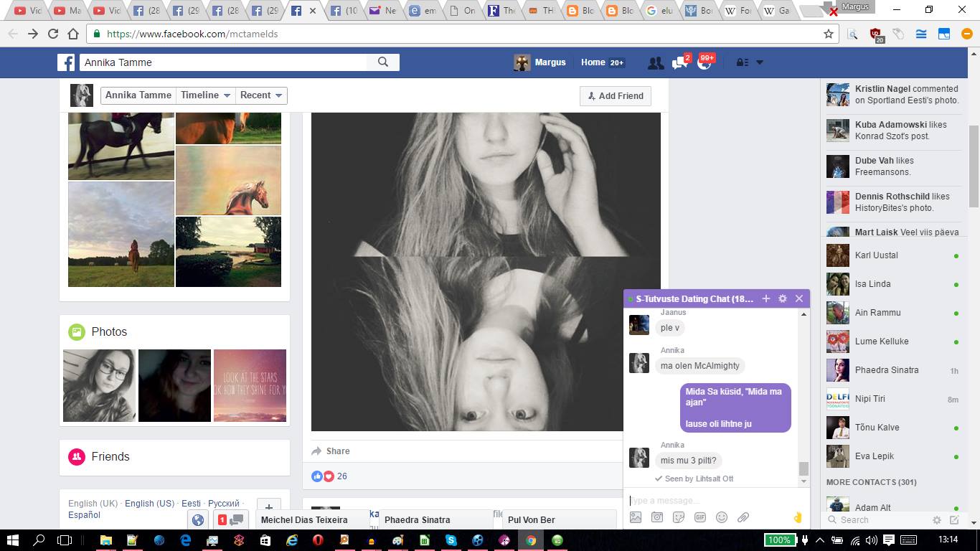Start new message from sidebar compose icon

(954, 520)
